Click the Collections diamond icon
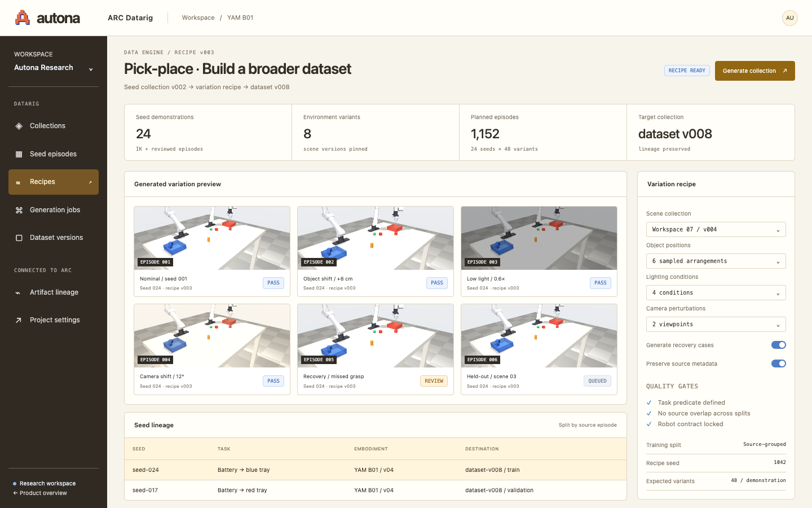The image size is (812, 508). click(19, 126)
